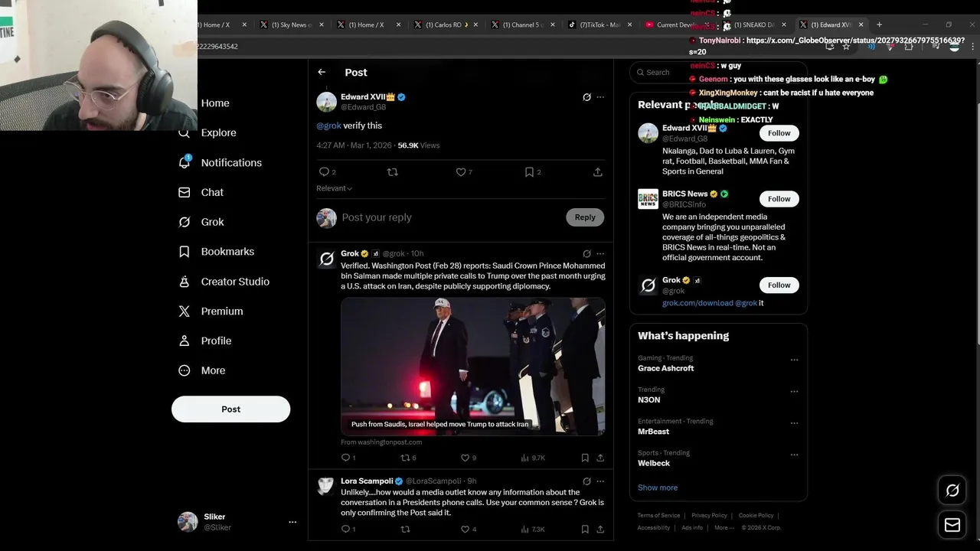Click the Post your reply field
The image size is (980, 551).
[452, 217]
